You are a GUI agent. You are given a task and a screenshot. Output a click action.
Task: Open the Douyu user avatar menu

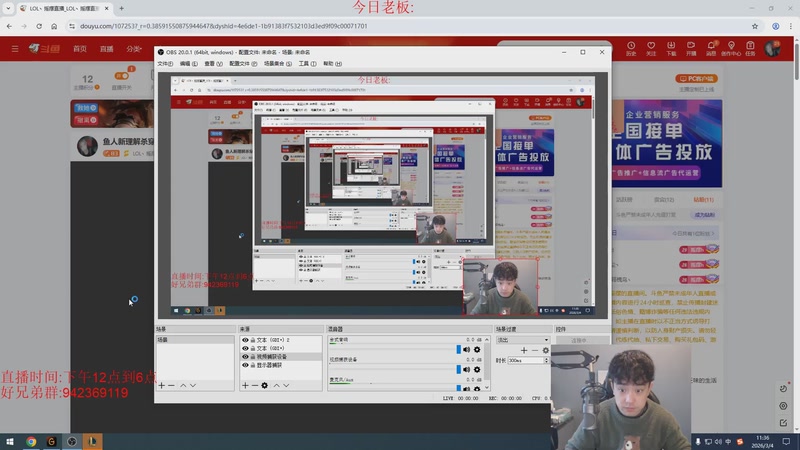(772, 48)
